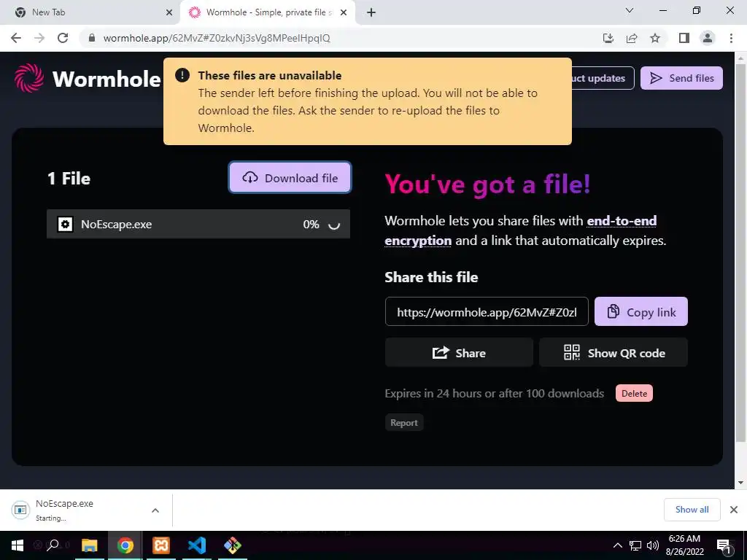Open the Chrome profile avatar menu
This screenshot has height=560, width=747.
(x=708, y=38)
